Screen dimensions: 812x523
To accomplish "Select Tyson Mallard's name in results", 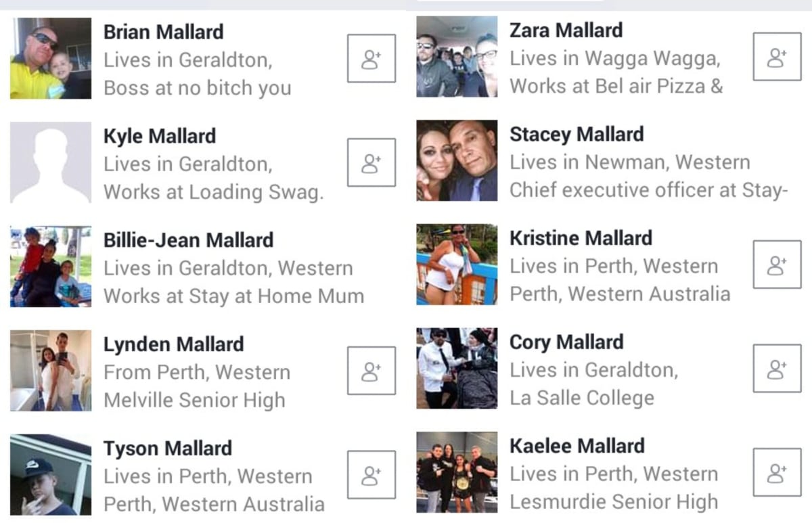I will (167, 449).
